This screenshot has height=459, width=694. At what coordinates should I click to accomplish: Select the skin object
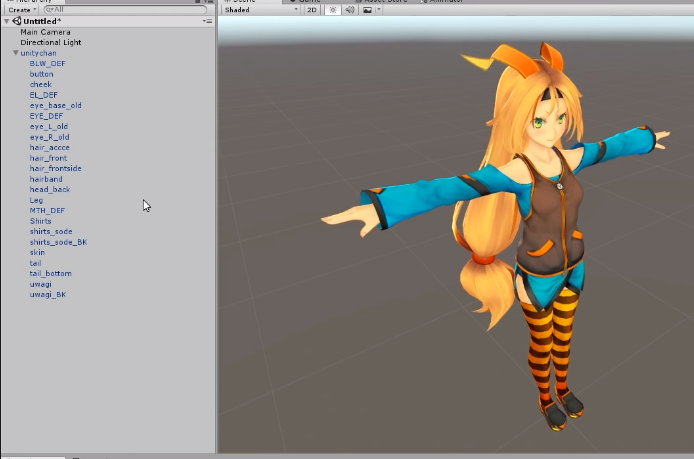tap(37, 252)
